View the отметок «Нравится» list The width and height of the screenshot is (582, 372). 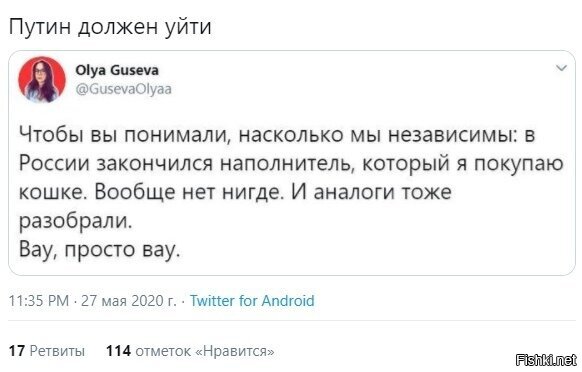tap(205, 350)
